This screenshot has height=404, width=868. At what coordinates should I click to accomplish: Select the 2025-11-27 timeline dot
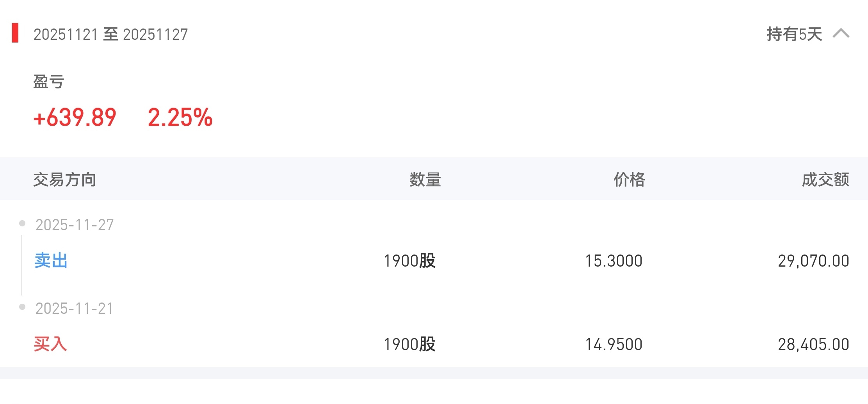22,223
